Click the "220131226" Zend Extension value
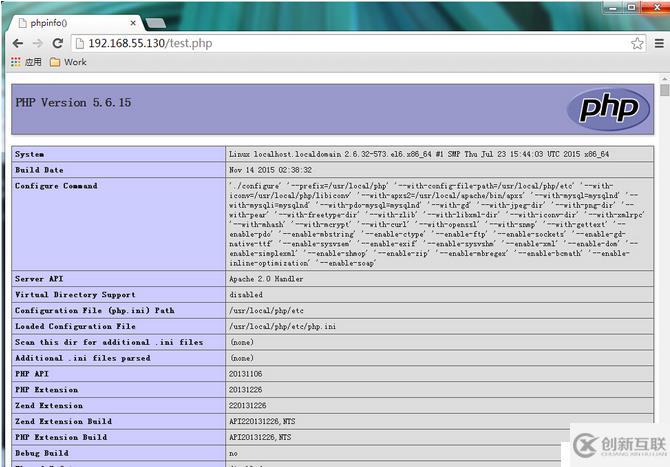The image size is (670, 467). [247, 405]
